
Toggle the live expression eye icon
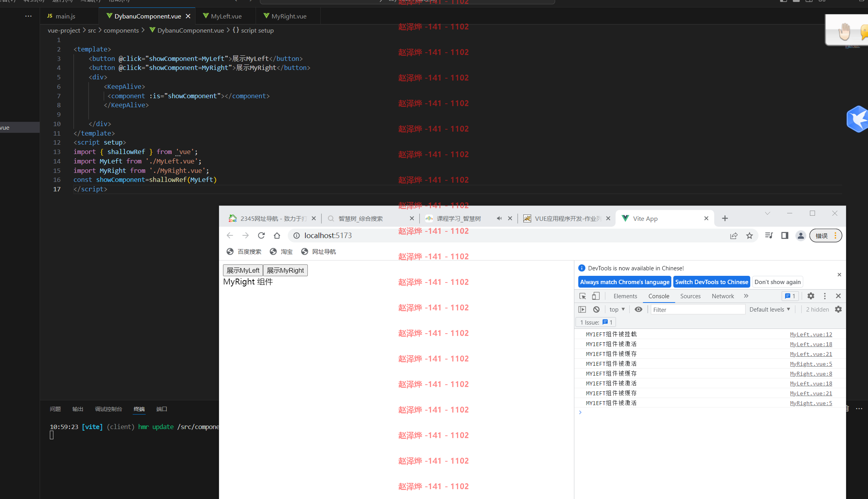tap(638, 309)
